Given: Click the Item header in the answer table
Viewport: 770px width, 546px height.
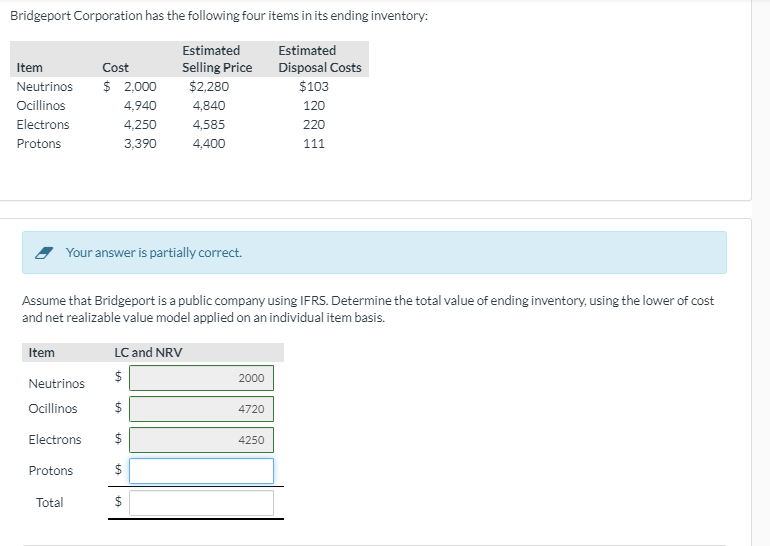Looking at the screenshot, I should coord(41,353).
